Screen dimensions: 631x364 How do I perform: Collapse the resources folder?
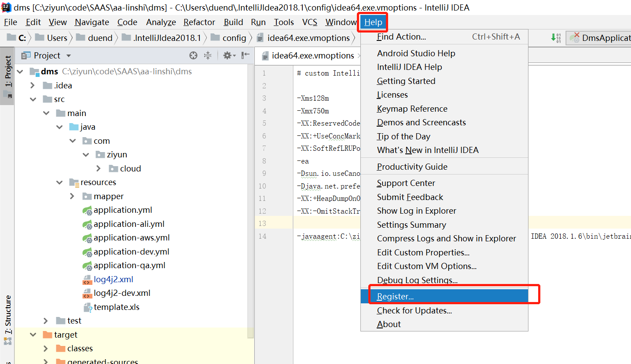pos(59,182)
